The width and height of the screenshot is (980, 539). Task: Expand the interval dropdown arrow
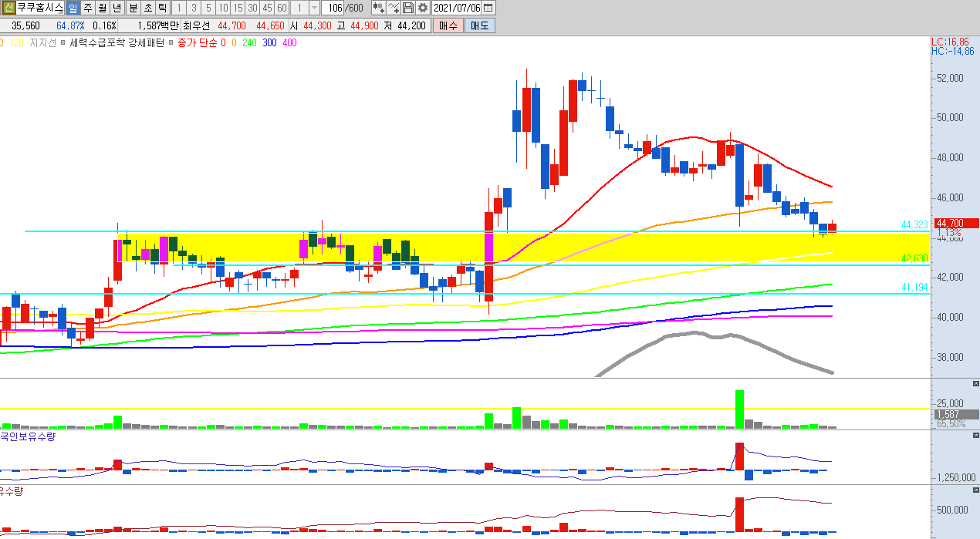pos(314,8)
